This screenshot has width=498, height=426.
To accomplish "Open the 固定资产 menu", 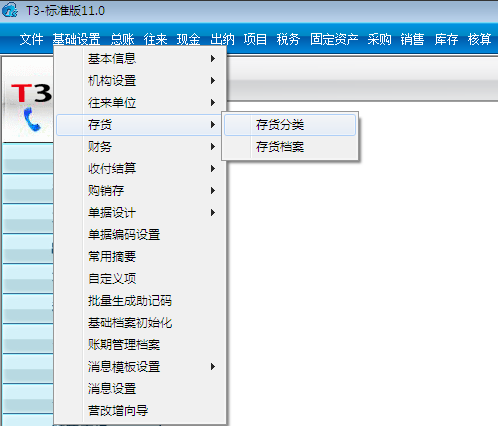I will [334, 39].
